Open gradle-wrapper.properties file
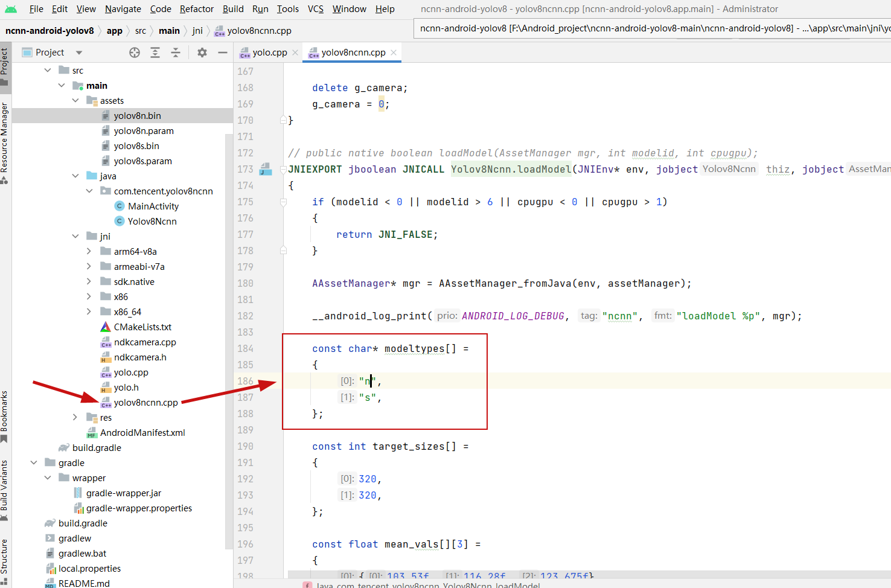 (x=139, y=508)
